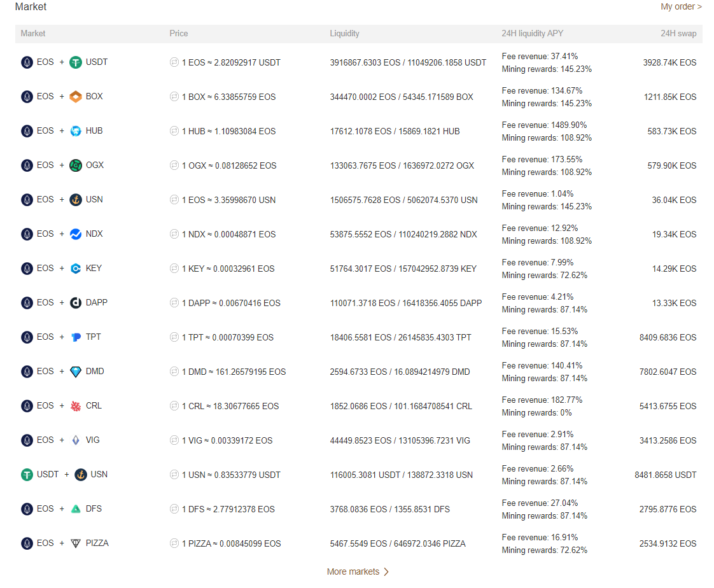Click the KEY token icon

[x=76, y=269]
